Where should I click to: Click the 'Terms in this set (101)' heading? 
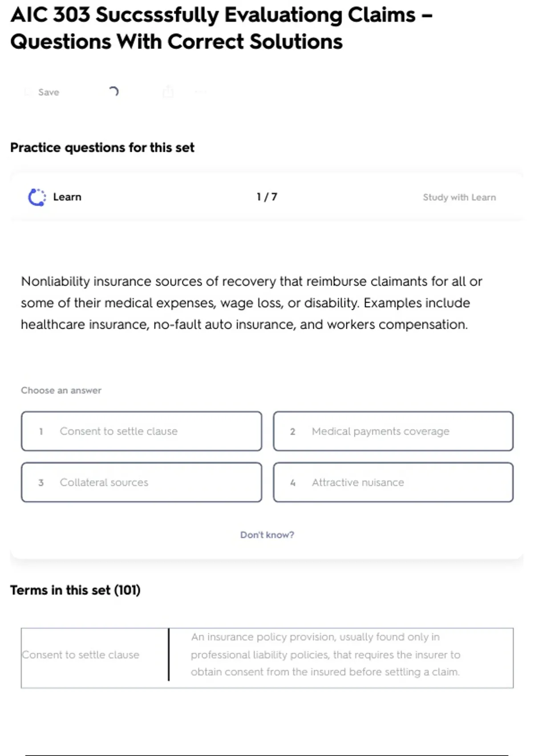pyautogui.click(x=75, y=590)
